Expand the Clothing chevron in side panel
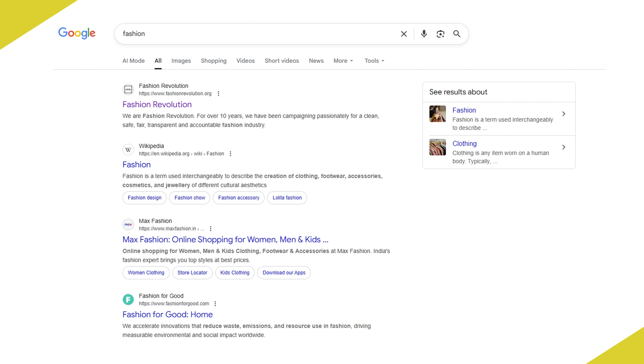 [x=563, y=147]
